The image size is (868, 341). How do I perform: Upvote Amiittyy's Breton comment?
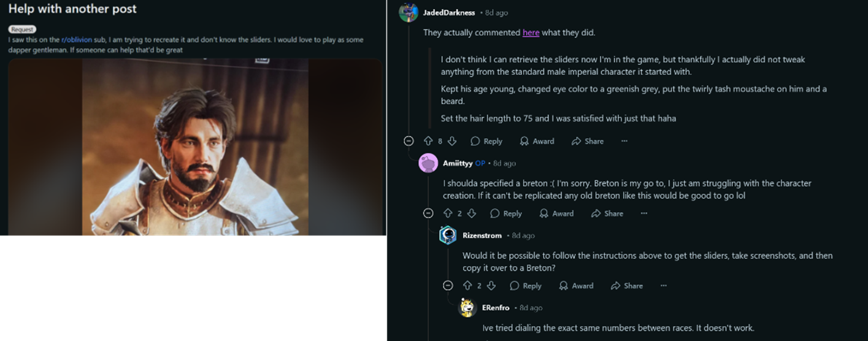pos(447,213)
